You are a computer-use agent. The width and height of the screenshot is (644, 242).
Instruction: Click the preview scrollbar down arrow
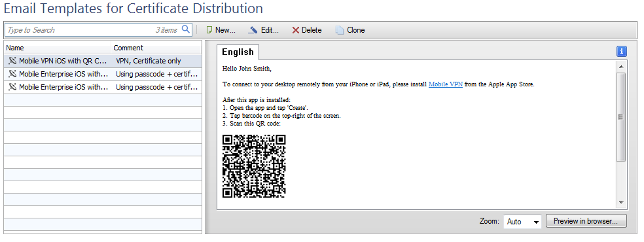(x=621, y=203)
